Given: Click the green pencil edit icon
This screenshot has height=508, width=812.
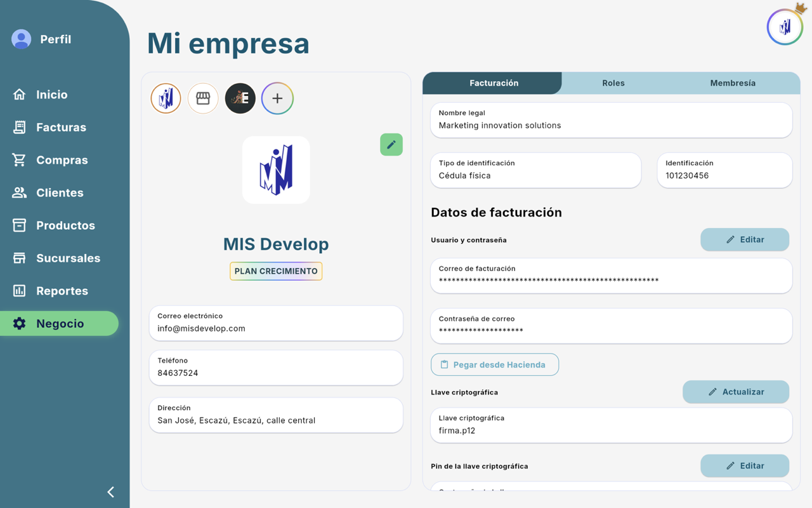Looking at the screenshot, I should click(x=391, y=145).
